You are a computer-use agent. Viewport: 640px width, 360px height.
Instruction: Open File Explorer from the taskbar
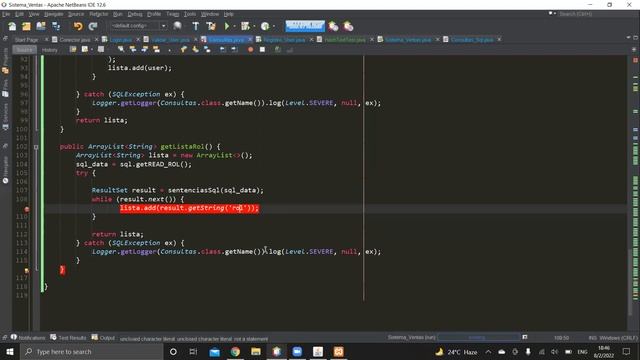point(256,351)
